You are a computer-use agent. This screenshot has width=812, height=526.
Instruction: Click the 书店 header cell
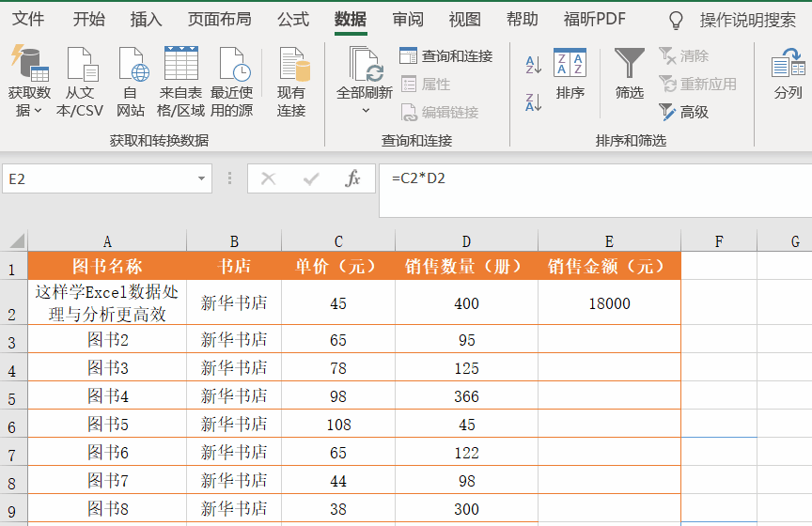[234, 266]
